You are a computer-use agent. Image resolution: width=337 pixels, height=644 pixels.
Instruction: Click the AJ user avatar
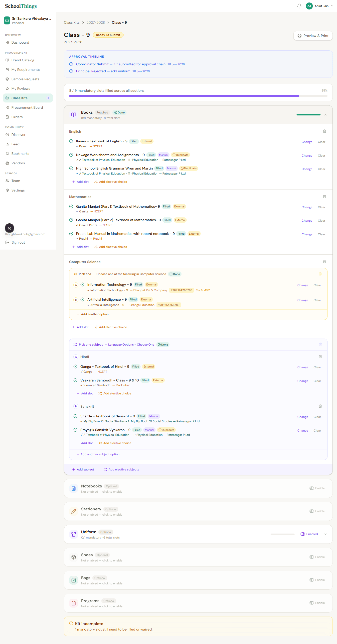(309, 6)
